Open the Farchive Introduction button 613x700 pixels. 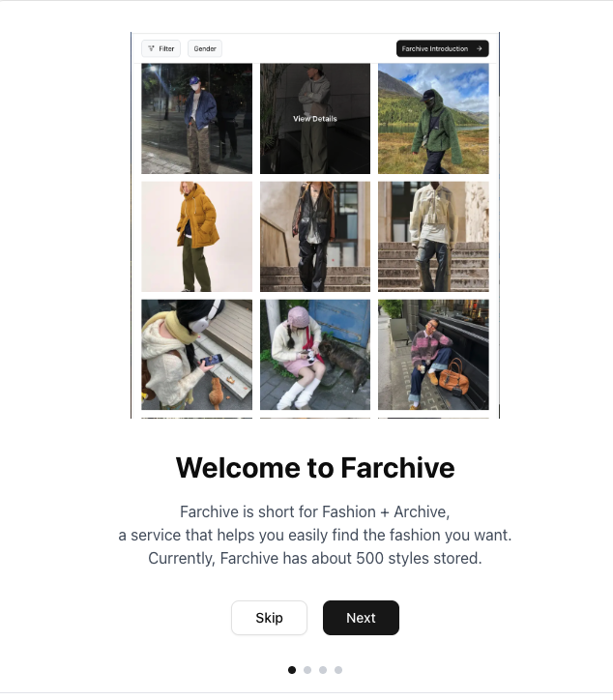point(443,48)
